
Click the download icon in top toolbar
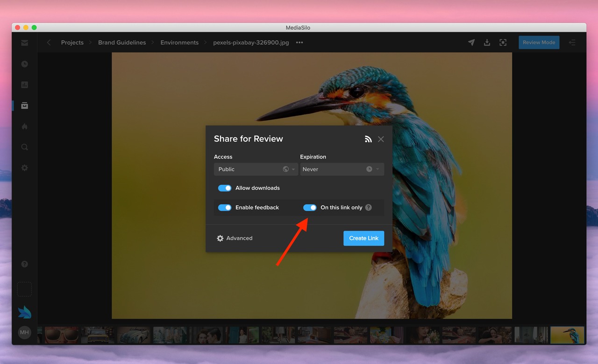[x=487, y=42]
